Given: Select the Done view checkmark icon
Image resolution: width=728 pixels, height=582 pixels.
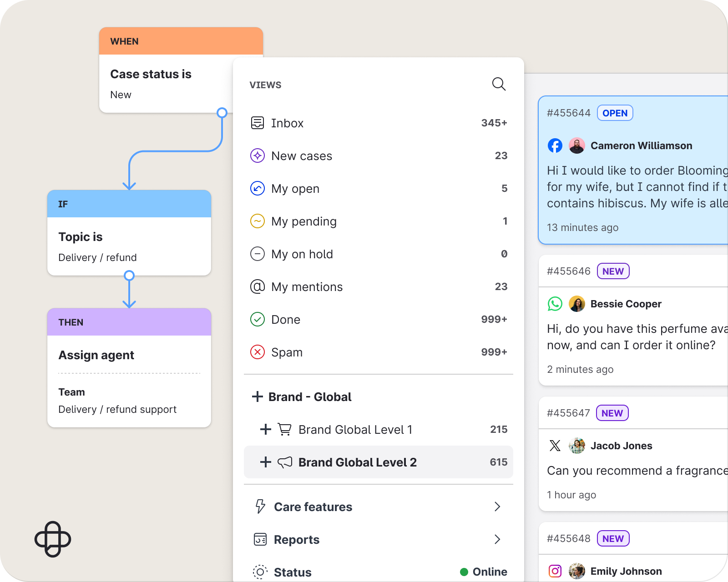Looking at the screenshot, I should pyautogui.click(x=258, y=319).
